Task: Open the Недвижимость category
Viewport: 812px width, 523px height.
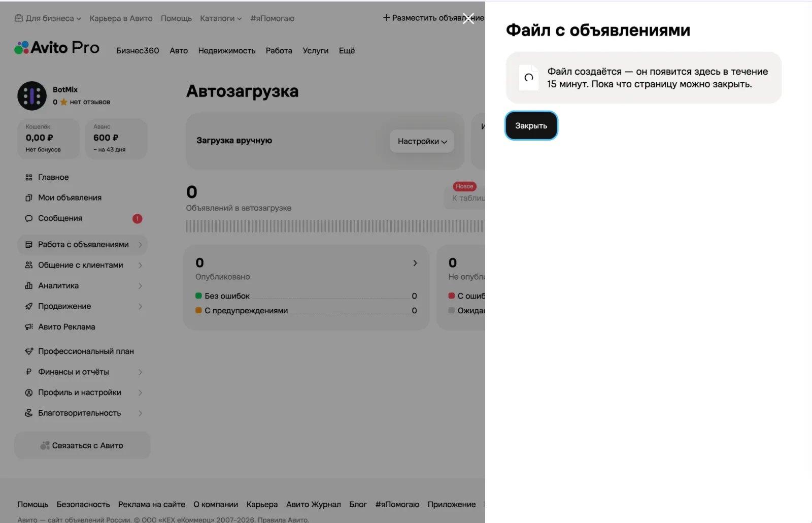Action: tap(227, 51)
